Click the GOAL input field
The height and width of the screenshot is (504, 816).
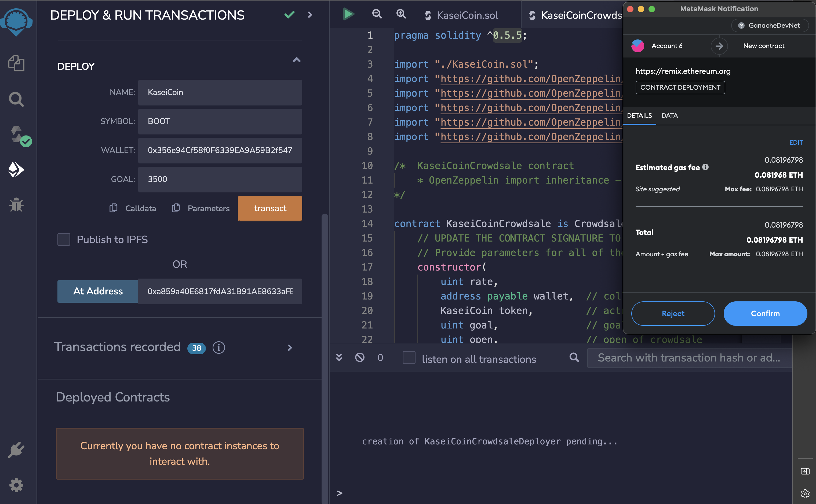click(x=220, y=179)
